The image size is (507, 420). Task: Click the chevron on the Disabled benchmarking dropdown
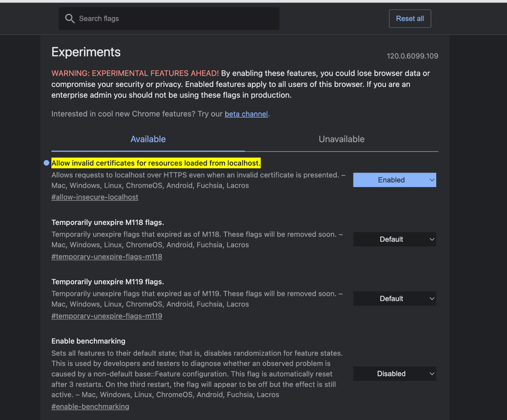431,374
